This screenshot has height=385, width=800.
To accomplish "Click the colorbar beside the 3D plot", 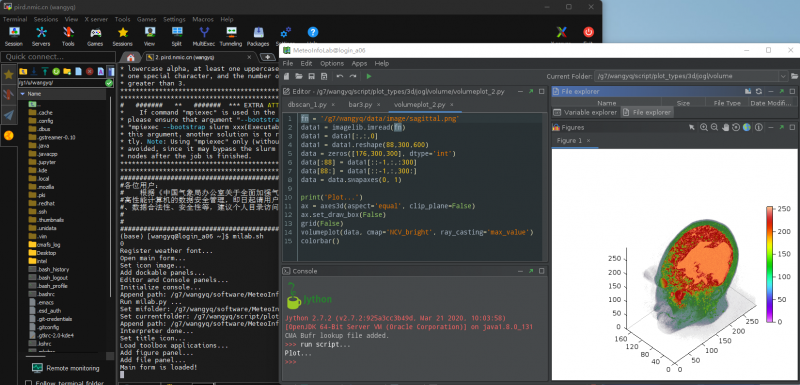I will 770,264.
